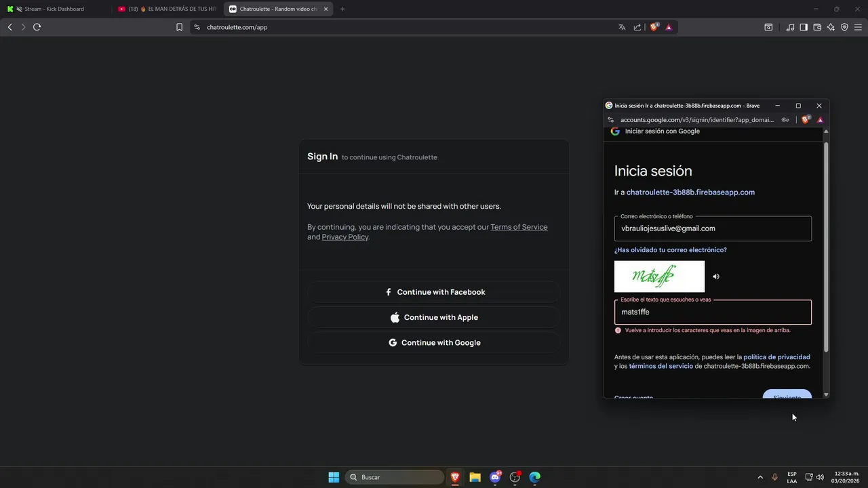
Task: Open the main browser hamburger menu
Action: (x=858, y=27)
